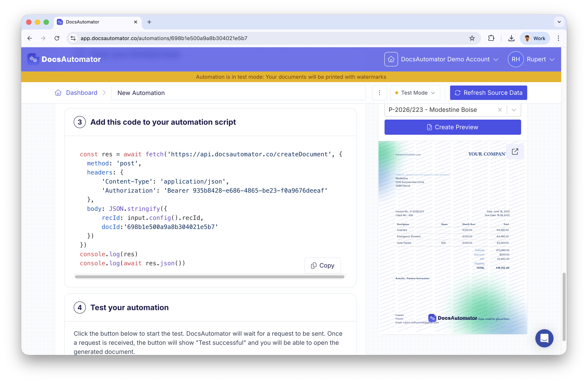The height and width of the screenshot is (383, 588).
Task: Go back to previous page in browser
Action: (30, 38)
